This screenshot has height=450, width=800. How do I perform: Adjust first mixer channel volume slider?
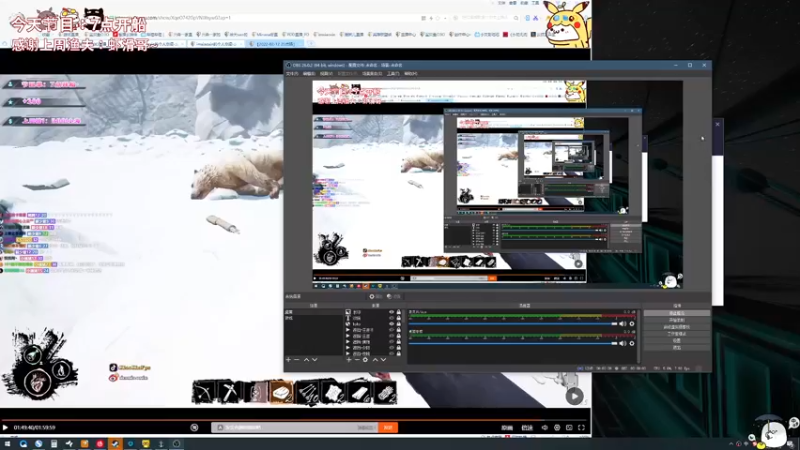click(x=513, y=323)
